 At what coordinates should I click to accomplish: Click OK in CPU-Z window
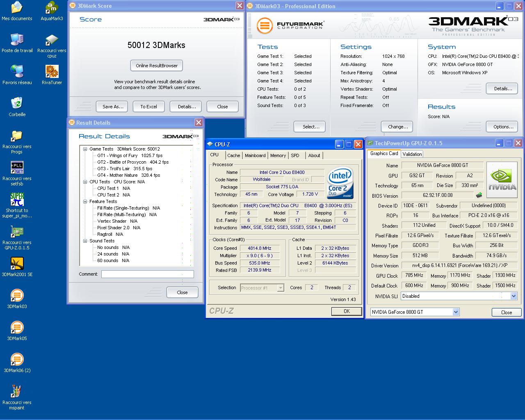click(x=347, y=311)
